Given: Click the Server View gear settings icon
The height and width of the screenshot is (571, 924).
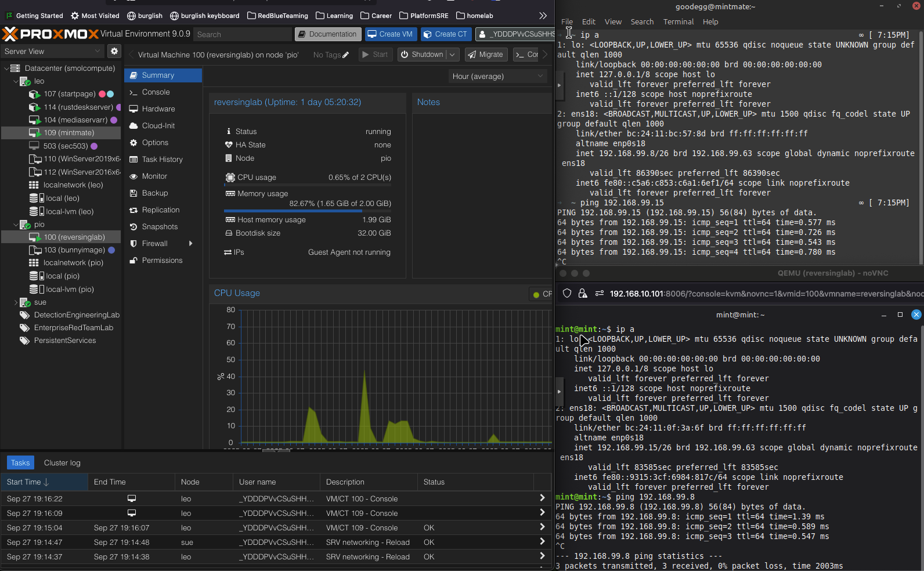Looking at the screenshot, I should coord(114,51).
